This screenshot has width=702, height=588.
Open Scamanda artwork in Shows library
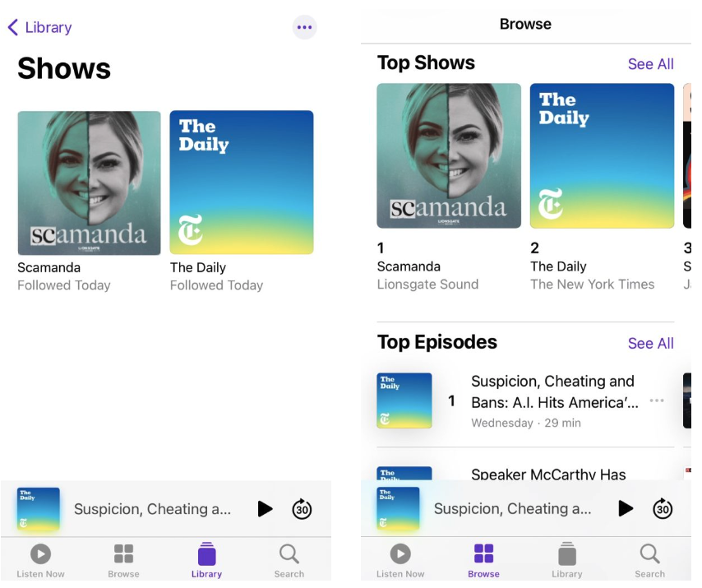[x=90, y=183]
